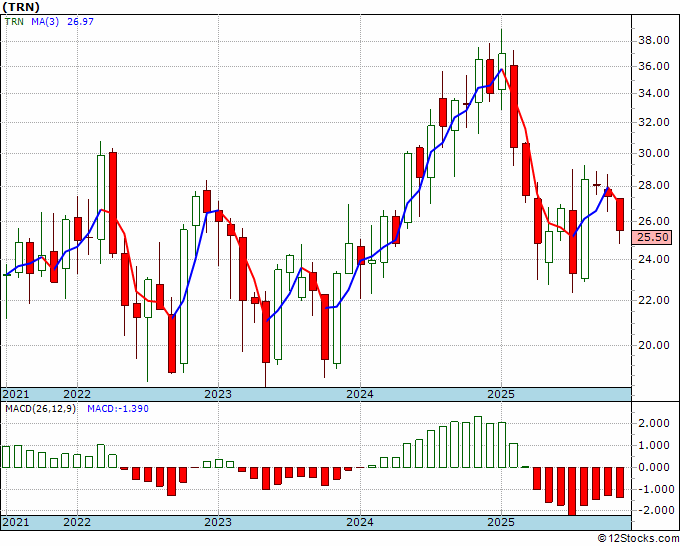Click the 2023 label on the price chart time axis
680x546 pixels.
218,395
